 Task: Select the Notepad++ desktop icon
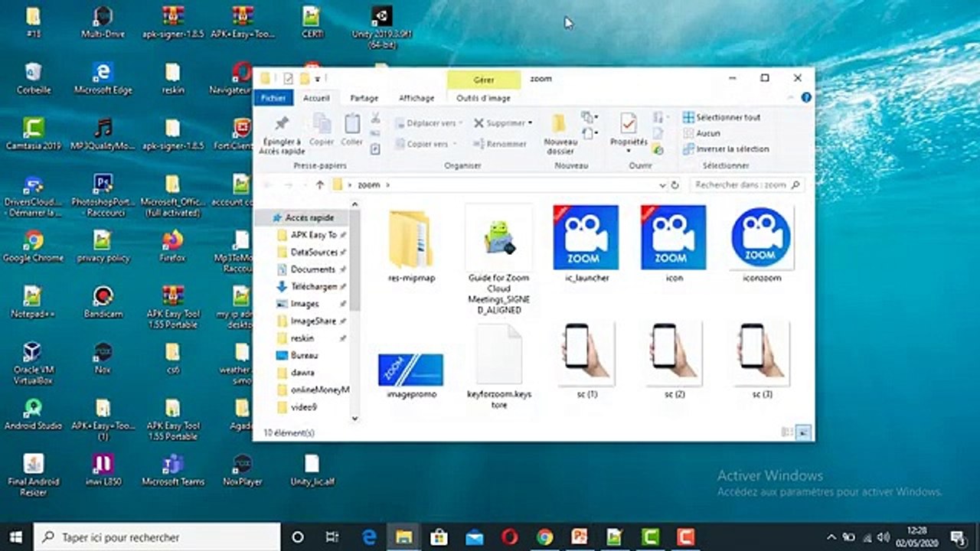[33, 302]
